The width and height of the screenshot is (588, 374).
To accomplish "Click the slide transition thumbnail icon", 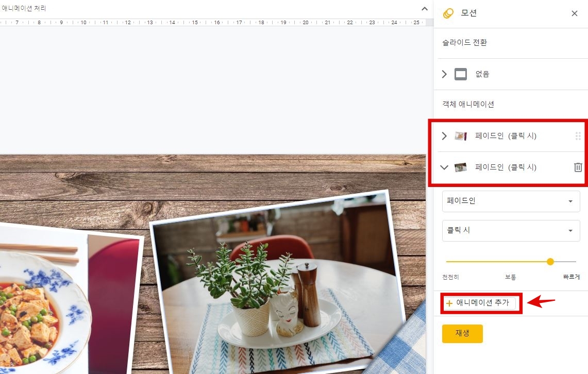I will pos(461,74).
